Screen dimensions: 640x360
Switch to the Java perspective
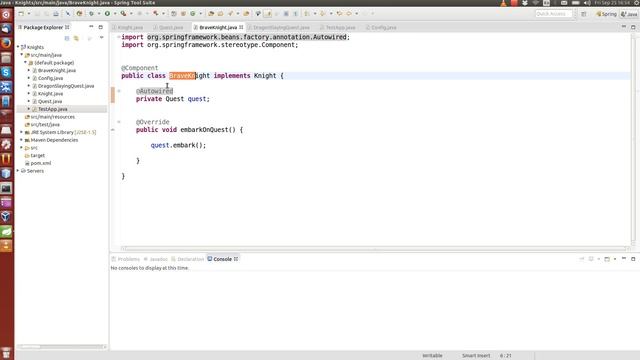point(629,14)
